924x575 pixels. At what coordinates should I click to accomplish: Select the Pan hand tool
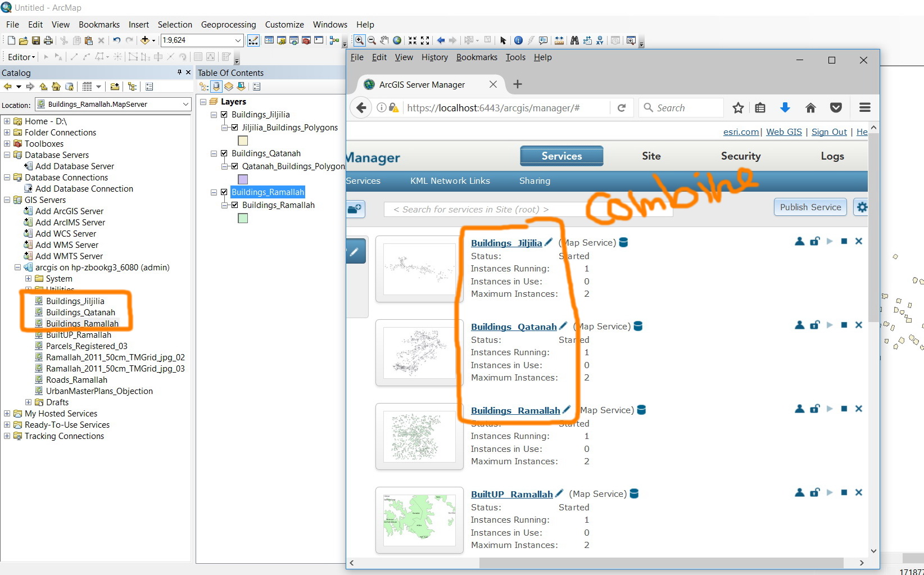pyautogui.click(x=384, y=40)
